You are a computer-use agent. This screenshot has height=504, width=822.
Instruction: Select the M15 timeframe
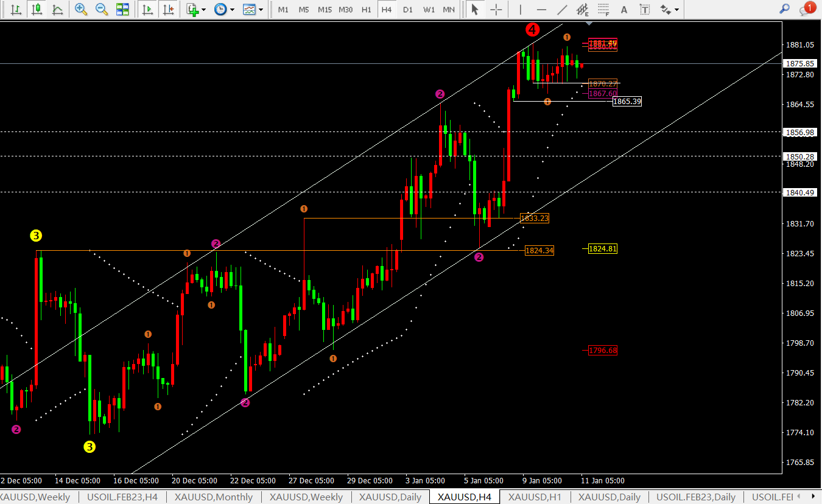pyautogui.click(x=325, y=10)
